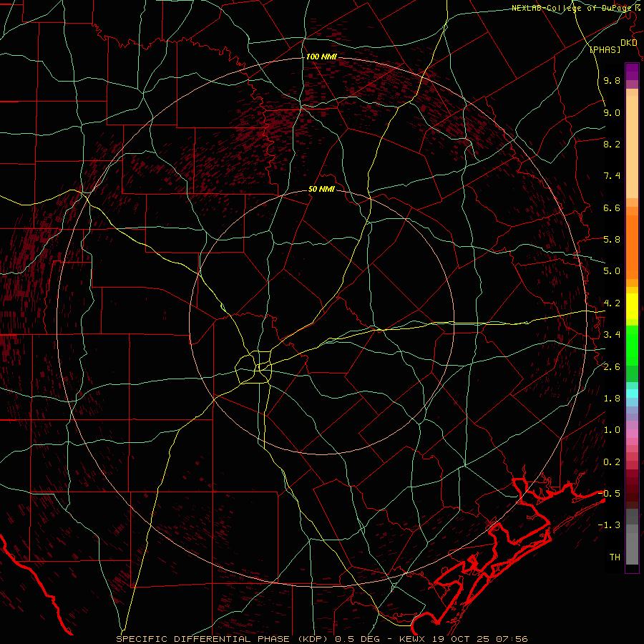This screenshot has height=644, width=644.
Task: Click the 1.0 value on the scale
Action: (612, 430)
